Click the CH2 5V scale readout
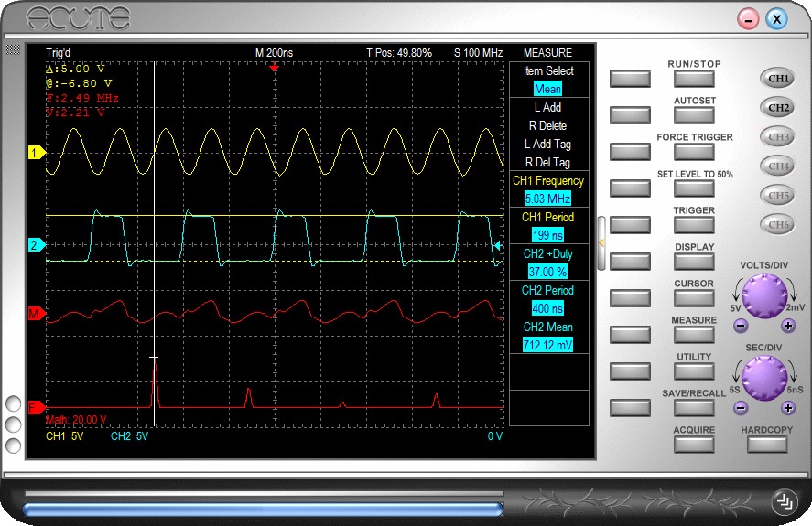The height and width of the screenshot is (526, 812). click(129, 436)
